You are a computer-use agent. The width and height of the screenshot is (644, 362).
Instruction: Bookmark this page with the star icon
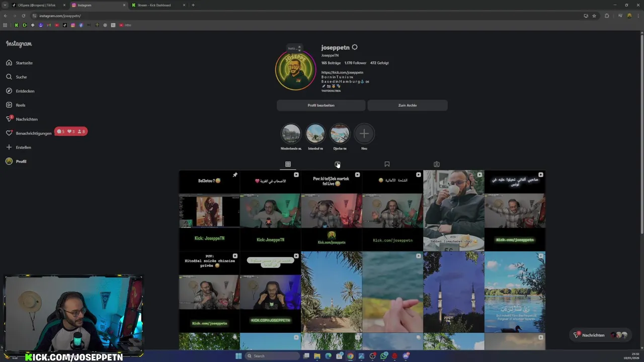pyautogui.click(x=594, y=16)
